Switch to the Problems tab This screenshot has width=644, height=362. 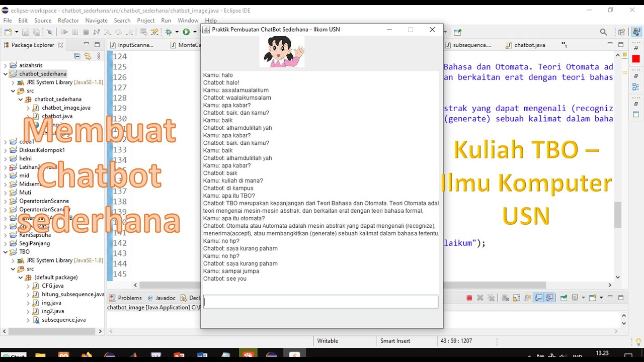[126, 298]
